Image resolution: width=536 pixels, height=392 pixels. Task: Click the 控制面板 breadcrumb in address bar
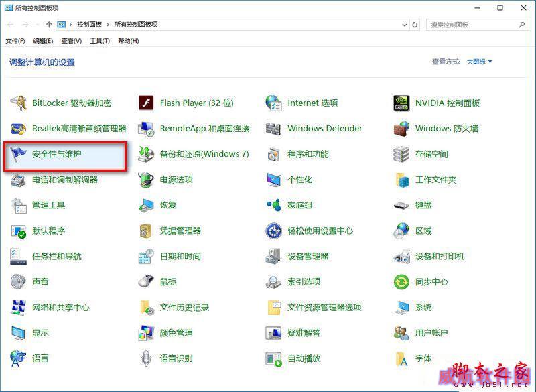click(x=89, y=25)
